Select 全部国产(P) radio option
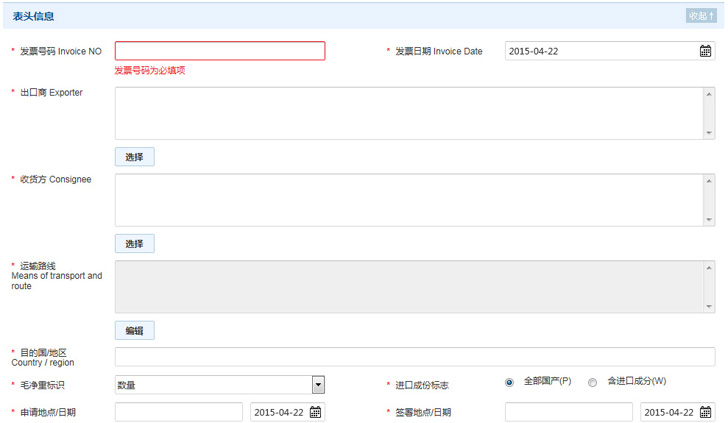This screenshot has height=423, width=728. (x=509, y=382)
